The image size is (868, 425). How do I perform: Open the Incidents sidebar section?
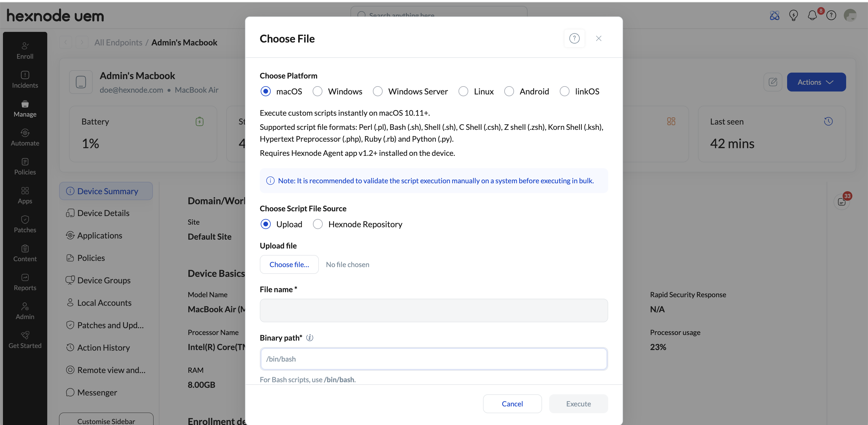[25, 80]
